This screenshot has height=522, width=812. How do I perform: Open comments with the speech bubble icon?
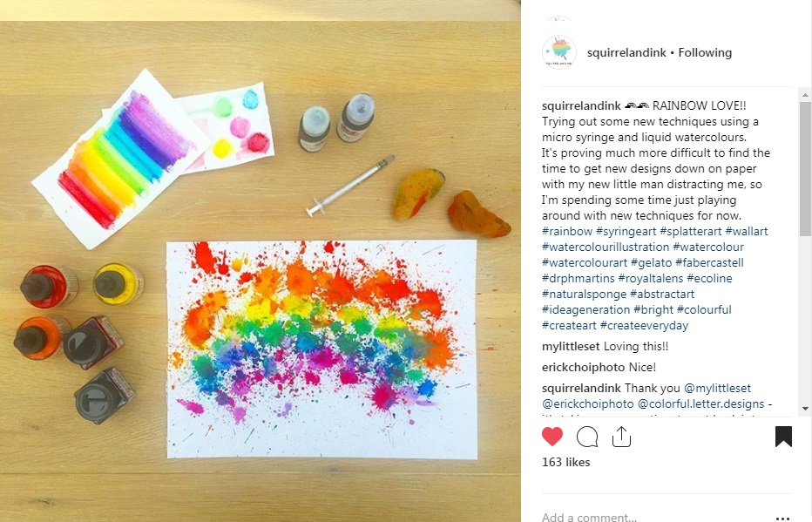587,437
